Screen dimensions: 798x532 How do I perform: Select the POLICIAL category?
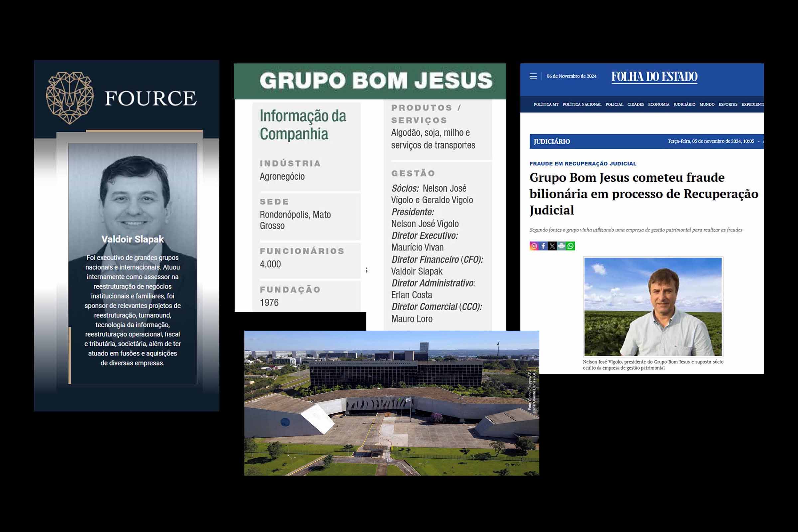[614, 105]
